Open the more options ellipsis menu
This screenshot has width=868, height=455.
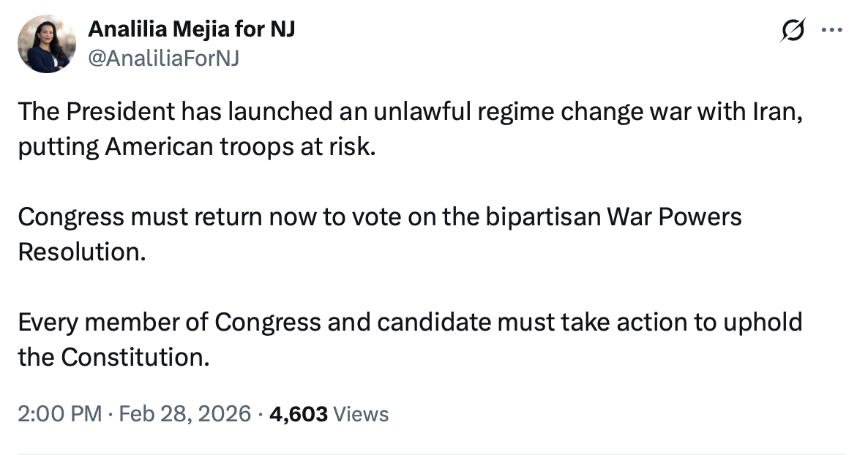pyautogui.click(x=832, y=31)
